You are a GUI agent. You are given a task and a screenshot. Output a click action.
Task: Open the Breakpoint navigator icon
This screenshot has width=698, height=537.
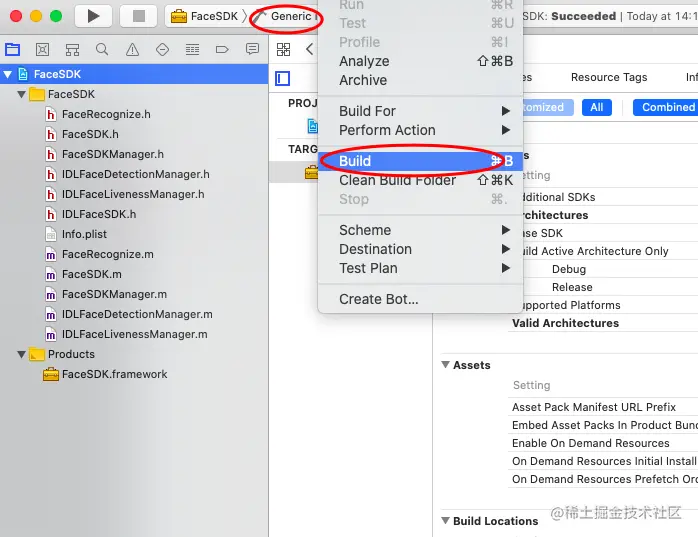pos(222,49)
